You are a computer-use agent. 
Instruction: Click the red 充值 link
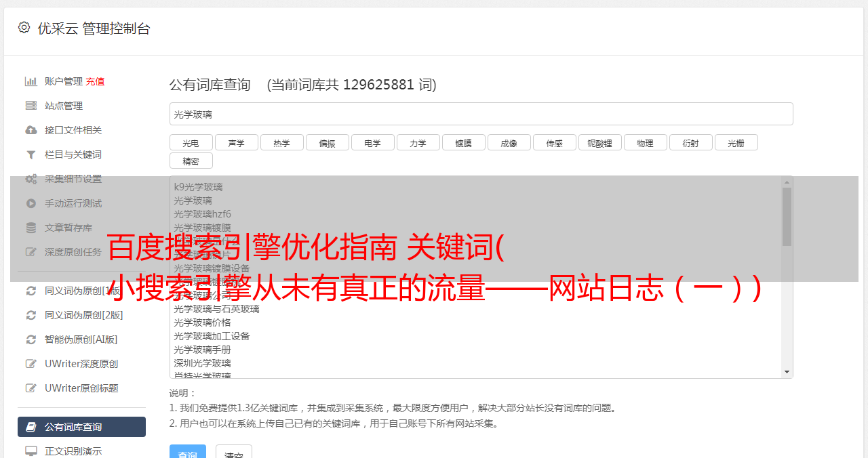[95, 81]
